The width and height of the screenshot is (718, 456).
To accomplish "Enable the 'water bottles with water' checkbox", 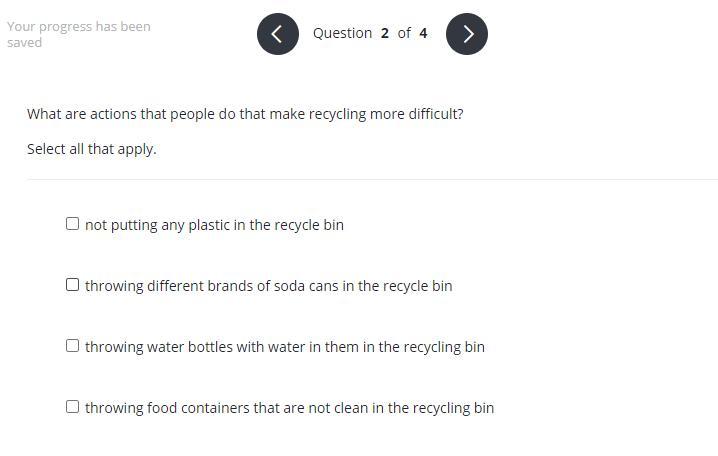I will click(72, 346).
